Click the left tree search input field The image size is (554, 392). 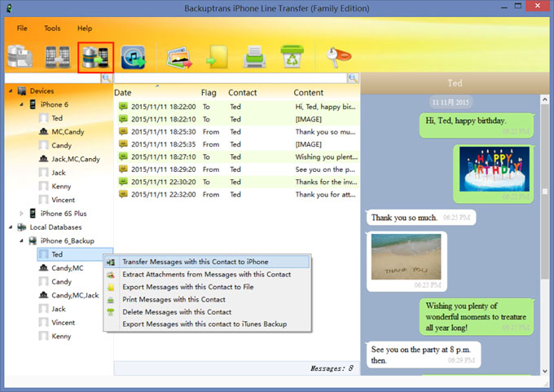[x=53, y=78]
